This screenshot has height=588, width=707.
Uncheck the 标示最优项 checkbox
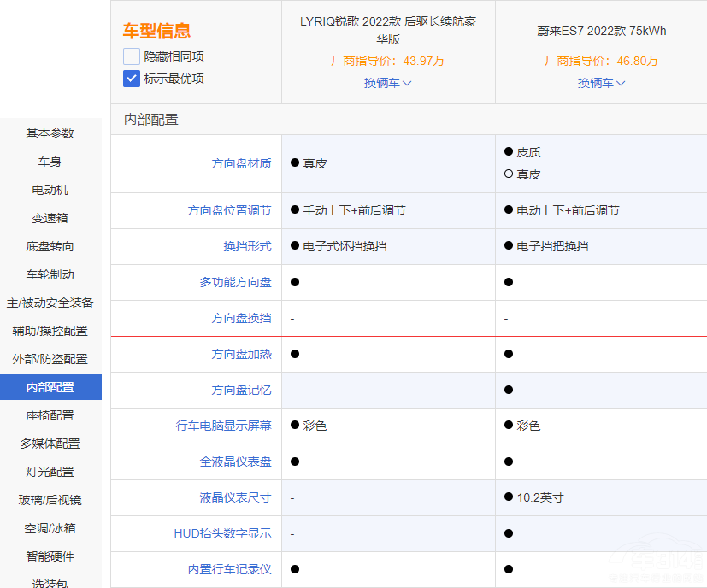[132, 79]
